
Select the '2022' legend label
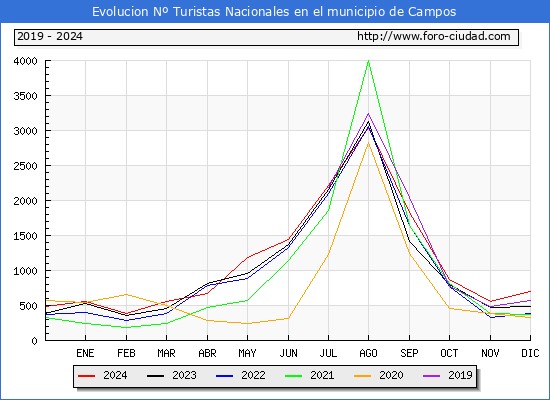click(x=253, y=375)
